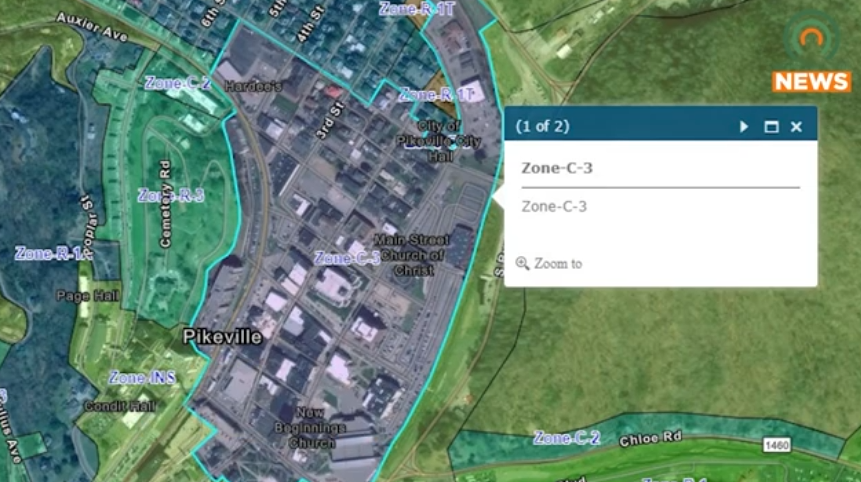Close the Zone-C-3 popup
Image resolution: width=861 pixels, height=482 pixels.
tap(796, 127)
